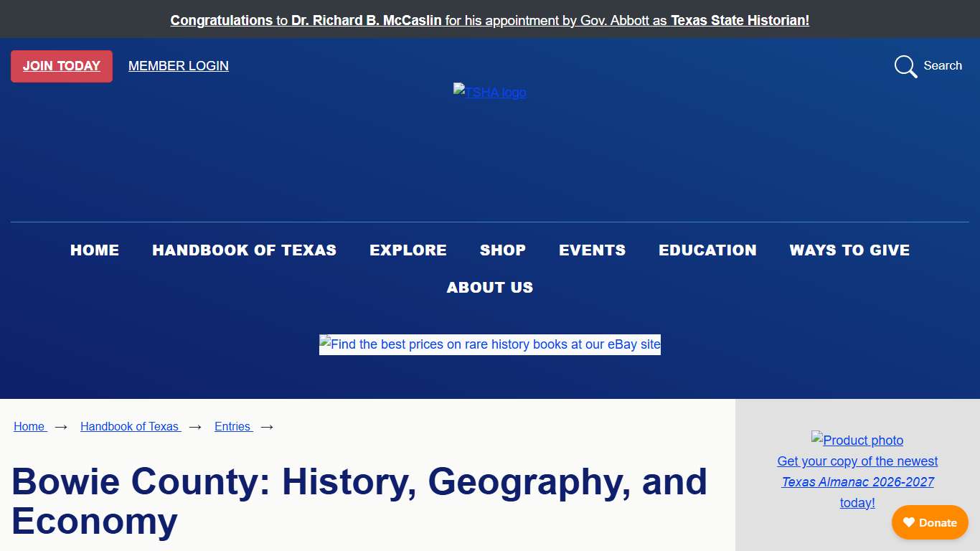
Task: Open the Member Login link
Action: tap(179, 66)
